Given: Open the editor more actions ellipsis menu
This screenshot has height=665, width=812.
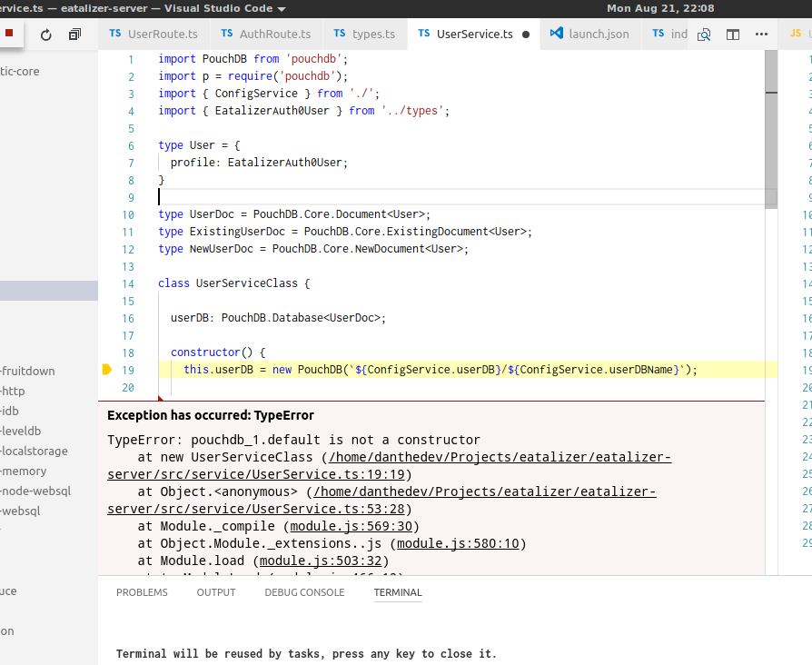Looking at the screenshot, I should coord(761,34).
